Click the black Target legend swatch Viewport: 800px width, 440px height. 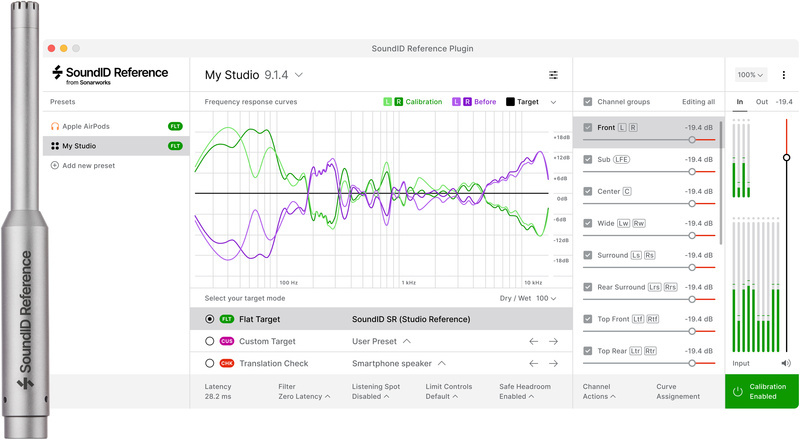(510, 102)
